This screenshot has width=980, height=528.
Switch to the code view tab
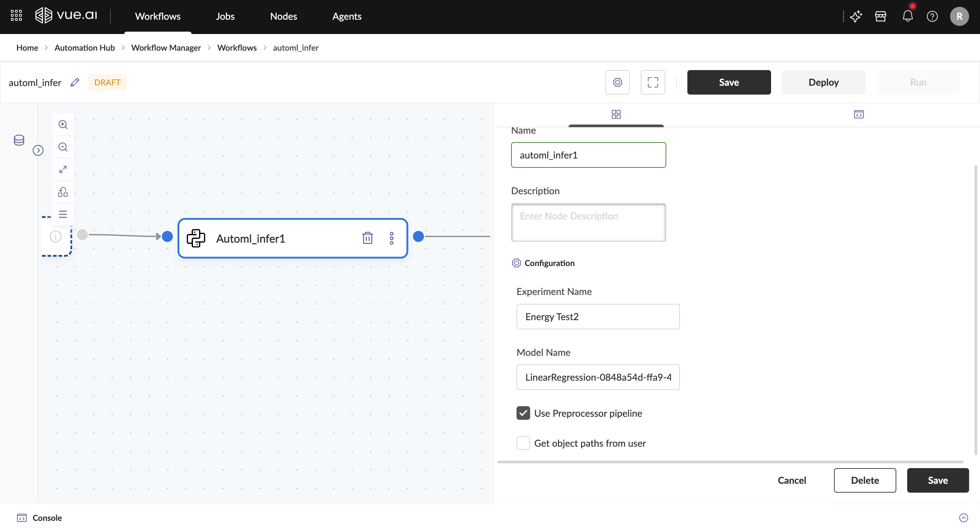pos(858,115)
